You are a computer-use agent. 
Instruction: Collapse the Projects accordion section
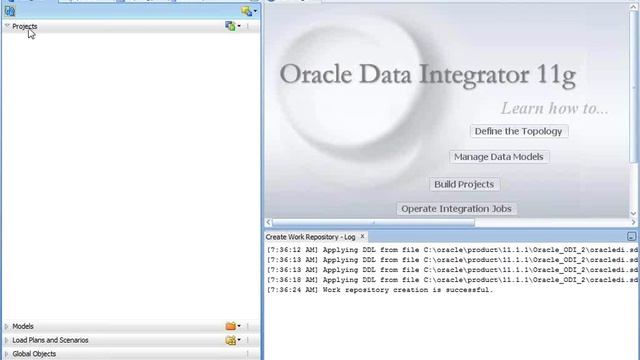tap(7, 26)
